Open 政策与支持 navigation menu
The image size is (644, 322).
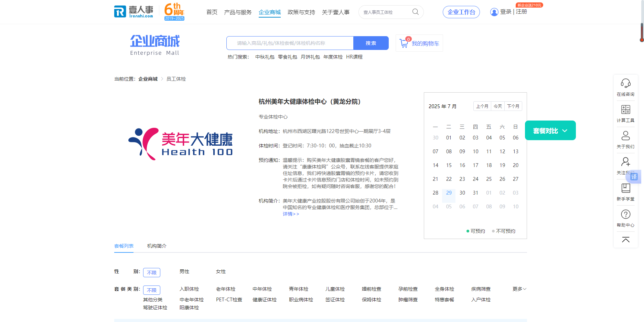click(301, 12)
